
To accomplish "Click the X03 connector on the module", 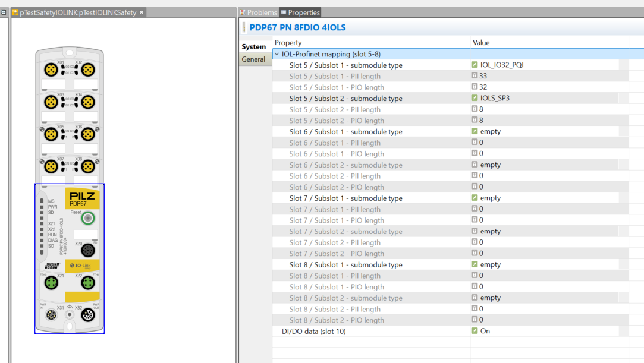I will coord(51,102).
